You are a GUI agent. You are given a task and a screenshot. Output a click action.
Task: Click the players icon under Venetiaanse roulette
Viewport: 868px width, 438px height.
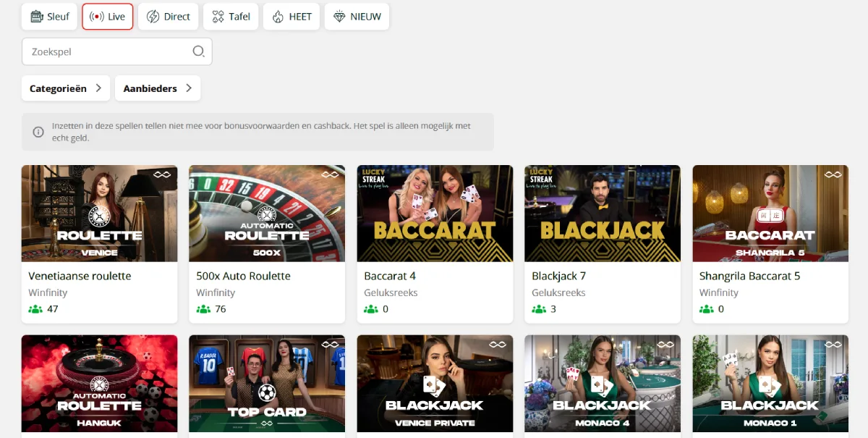tap(35, 309)
